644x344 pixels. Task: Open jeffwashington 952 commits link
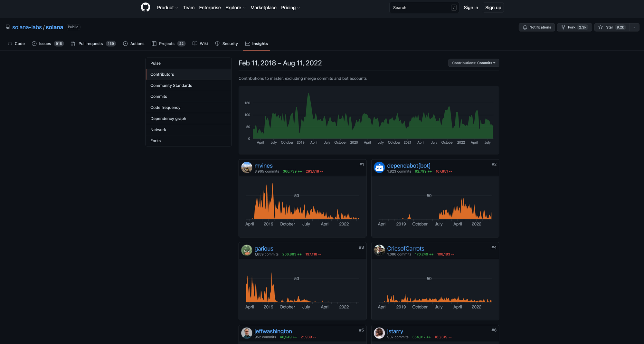click(265, 337)
